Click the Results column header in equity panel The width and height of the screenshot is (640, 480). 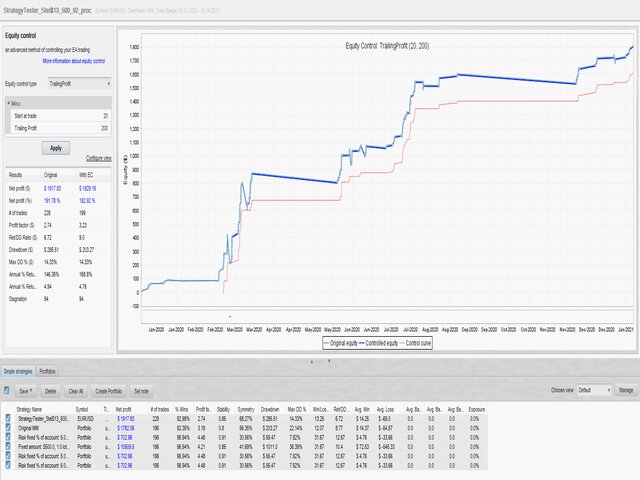[x=15, y=175]
